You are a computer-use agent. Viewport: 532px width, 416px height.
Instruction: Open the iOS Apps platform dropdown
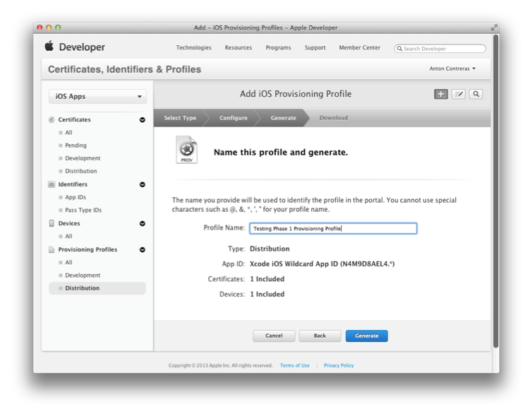(97, 97)
